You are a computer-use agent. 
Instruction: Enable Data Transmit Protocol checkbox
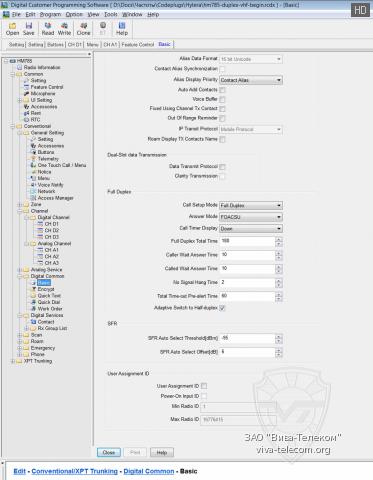coord(222,167)
